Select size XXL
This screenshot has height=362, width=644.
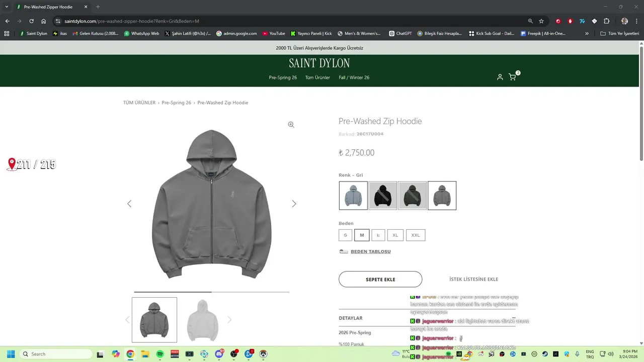[416, 235]
